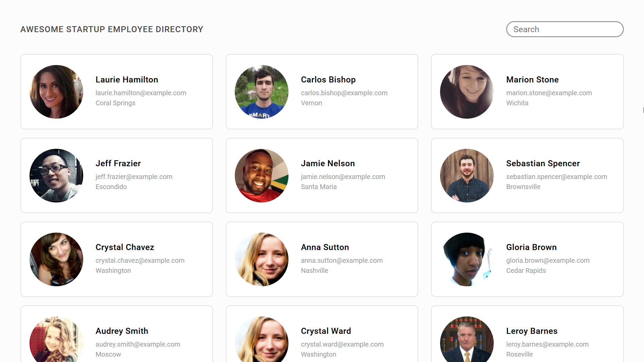Click the Awesome Startup Employee Directory heading
Viewport: 644px width, 362px height.
point(112,29)
